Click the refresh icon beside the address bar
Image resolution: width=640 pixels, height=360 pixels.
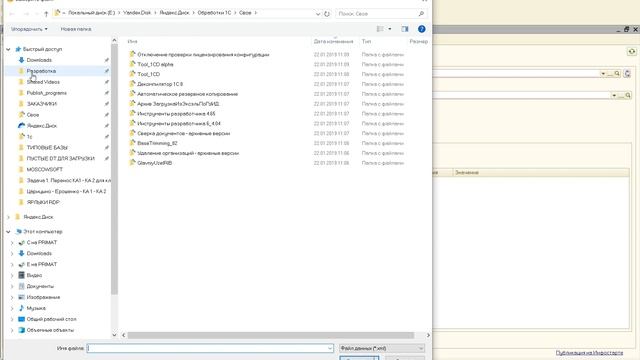pos(327,14)
